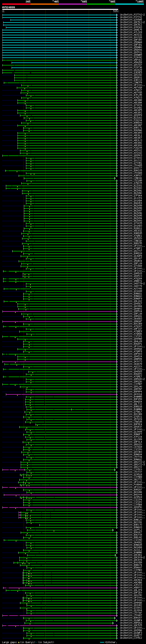146x644 pixels.
Task: Select label UniRef100_Q1PFL2
Action: 131,530
